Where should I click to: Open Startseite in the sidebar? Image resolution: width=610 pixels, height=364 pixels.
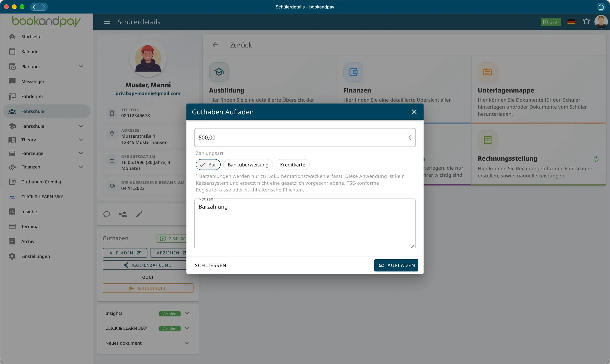[47, 37]
